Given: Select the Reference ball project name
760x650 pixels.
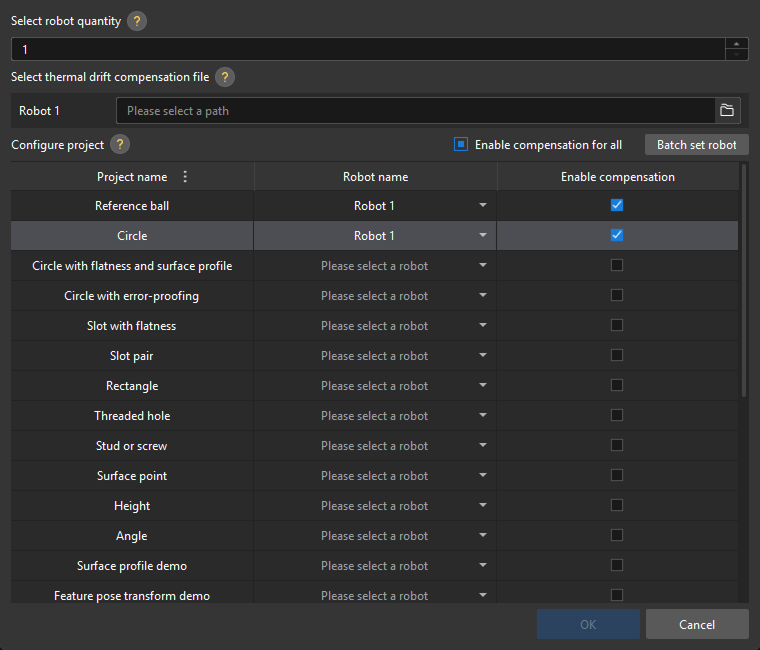Looking at the screenshot, I should [x=132, y=206].
